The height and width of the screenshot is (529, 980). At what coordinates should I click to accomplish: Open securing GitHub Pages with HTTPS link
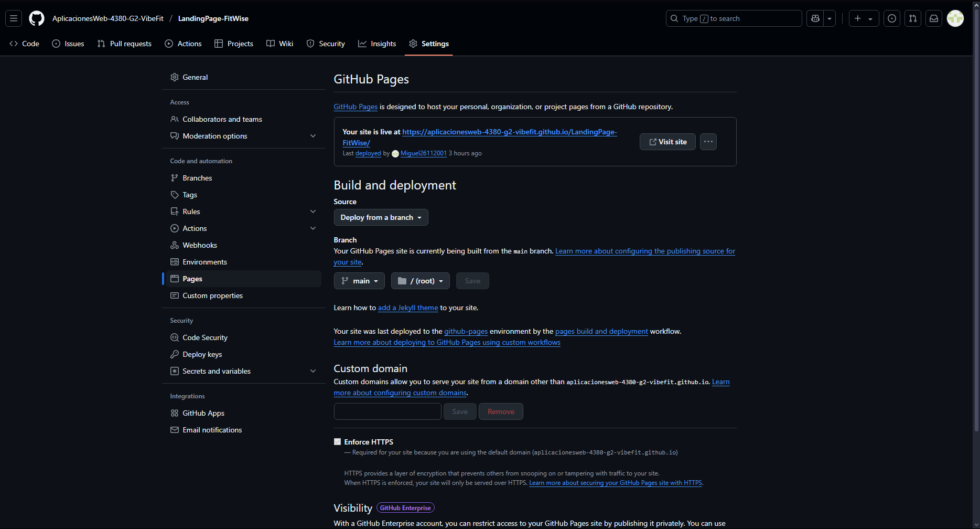coord(615,483)
